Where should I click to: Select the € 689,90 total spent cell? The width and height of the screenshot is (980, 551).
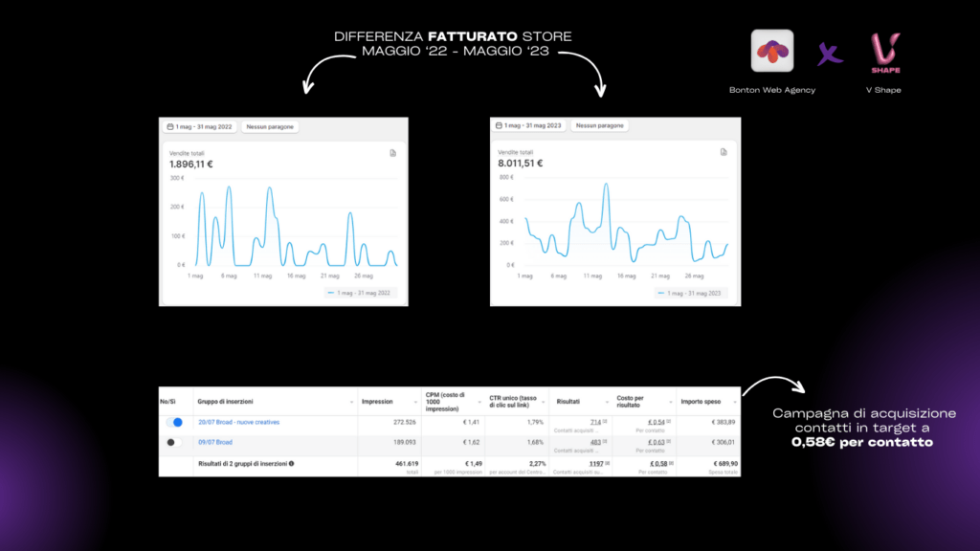coord(725,464)
